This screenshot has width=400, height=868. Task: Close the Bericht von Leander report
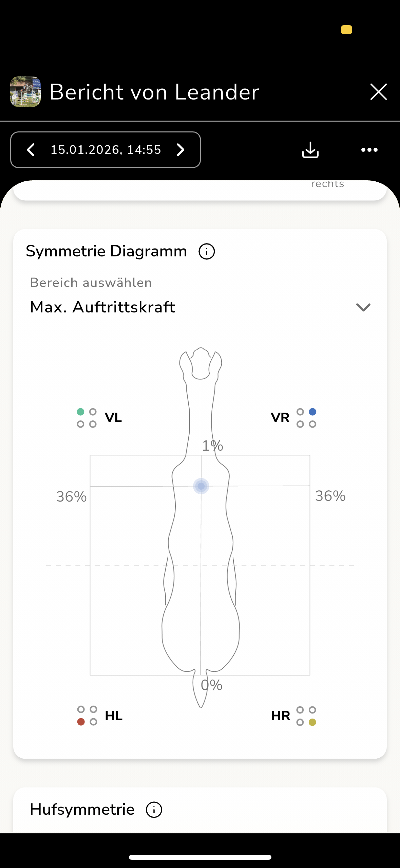[x=378, y=92]
